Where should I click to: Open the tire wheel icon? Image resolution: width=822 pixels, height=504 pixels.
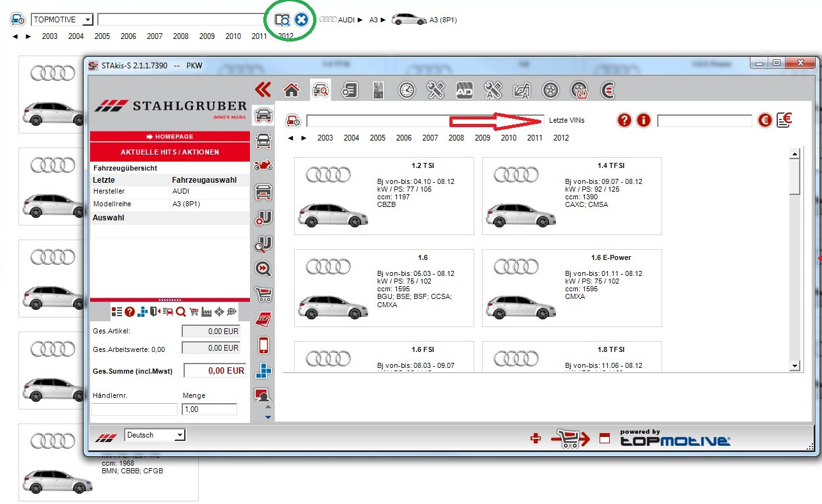(x=550, y=90)
